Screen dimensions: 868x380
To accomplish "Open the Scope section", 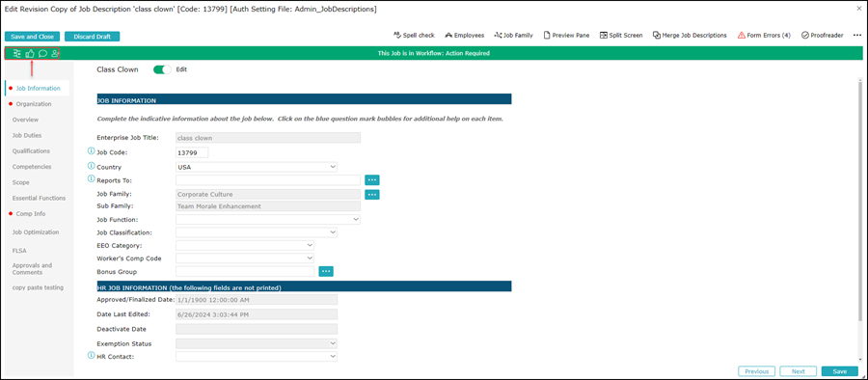I will (x=21, y=182).
